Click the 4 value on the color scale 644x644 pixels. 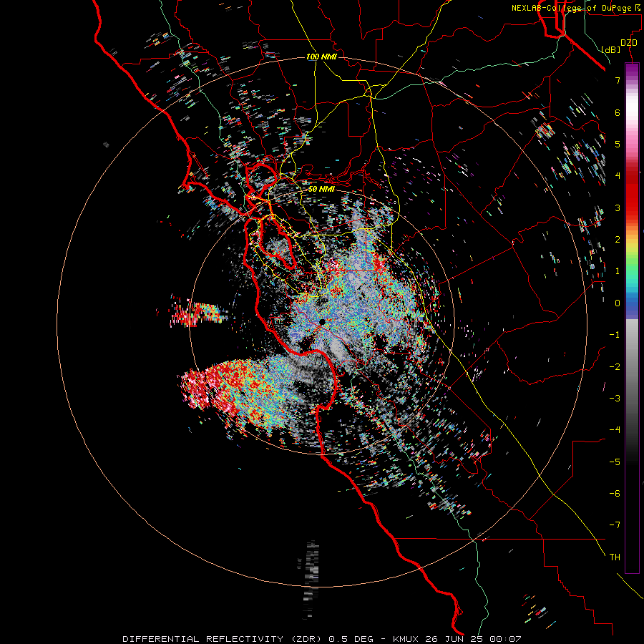(618, 176)
